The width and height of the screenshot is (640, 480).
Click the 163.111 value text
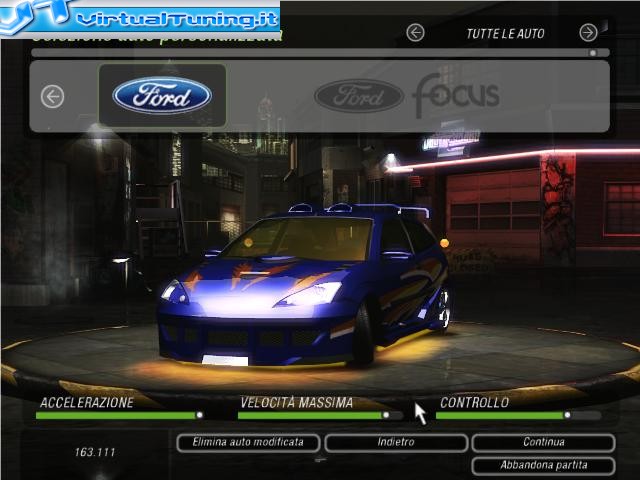pyautogui.click(x=95, y=452)
